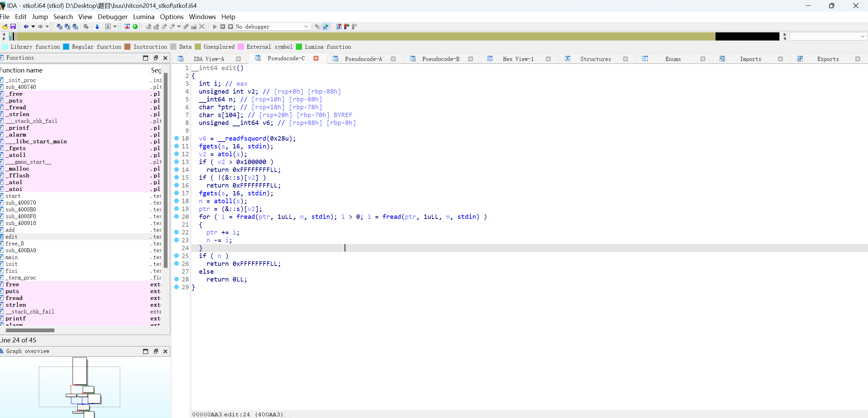Switch to the Pseudocode-A tab
The height and width of the screenshot is (418, 868).
pyautogui.click(x=363, y=59)
